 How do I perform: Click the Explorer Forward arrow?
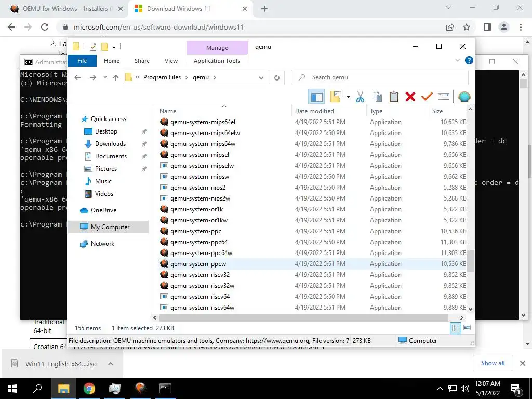pos(92,77)
